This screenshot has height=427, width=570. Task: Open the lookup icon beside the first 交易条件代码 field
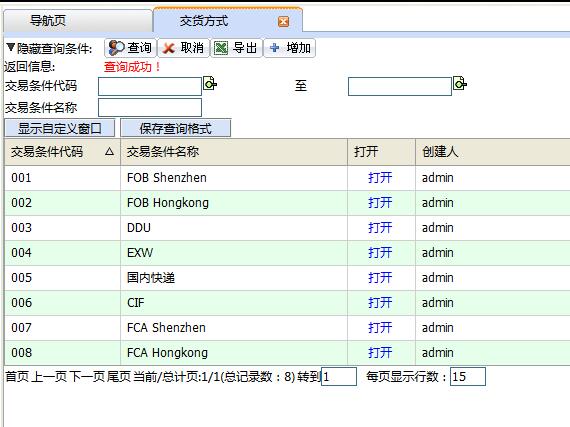210,84
